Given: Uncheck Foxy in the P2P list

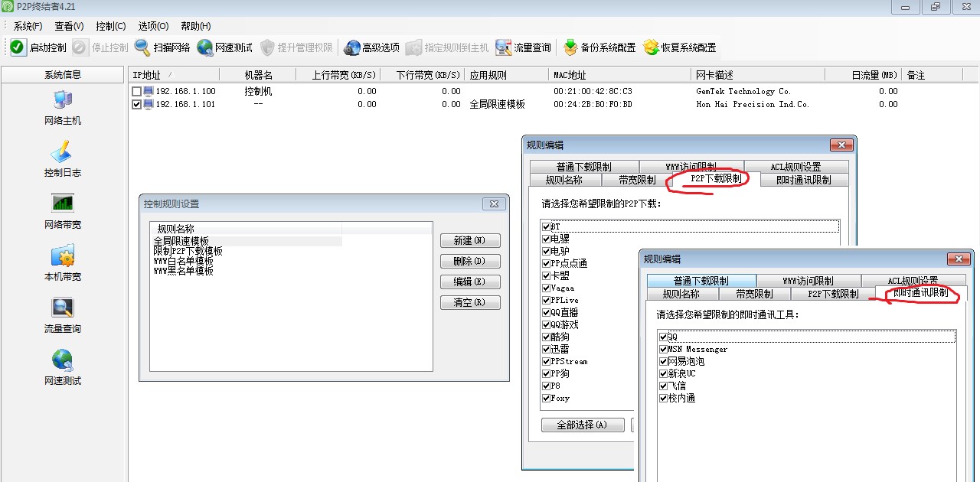Looking at the screenshot, I should click(x=546, y=398).
